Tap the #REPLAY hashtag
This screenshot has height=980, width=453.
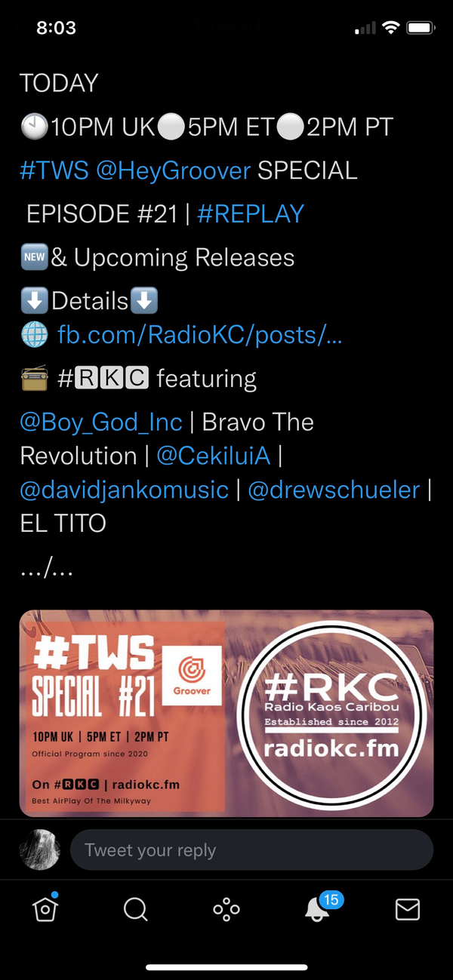251,214
